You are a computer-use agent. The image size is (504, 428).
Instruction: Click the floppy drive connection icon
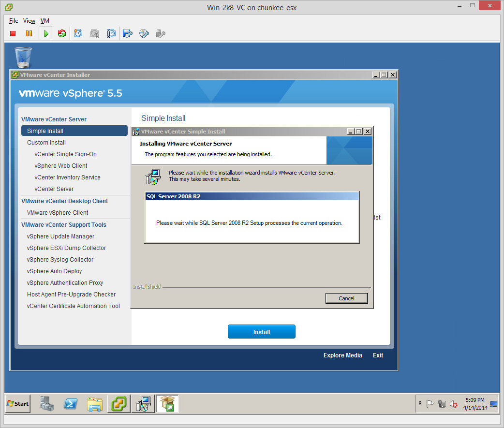pyautogui.click(x=127, y=33)
